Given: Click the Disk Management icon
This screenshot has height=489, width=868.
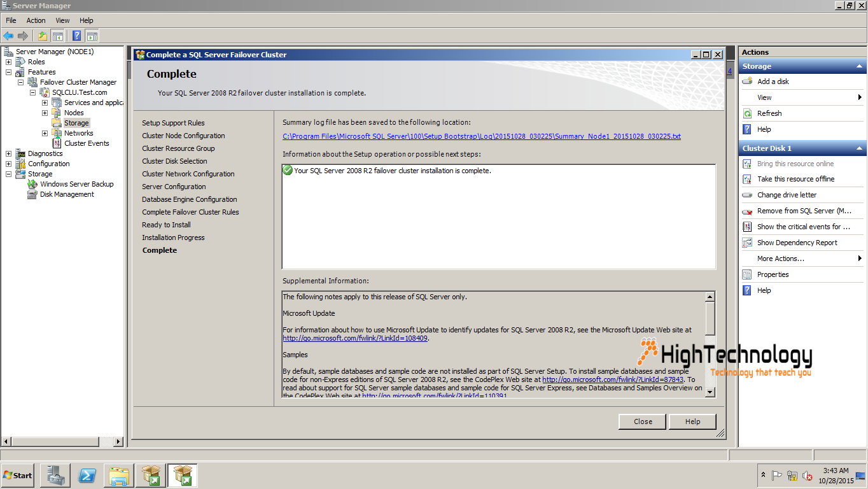Looking at the screenshot, I should click(x=32, y=194).
